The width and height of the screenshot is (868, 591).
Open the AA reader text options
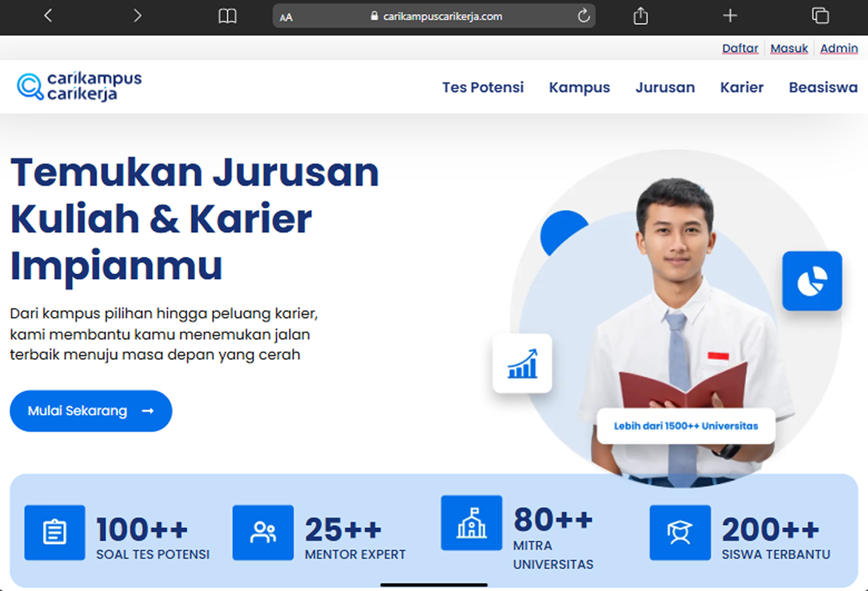coord(286,17)
